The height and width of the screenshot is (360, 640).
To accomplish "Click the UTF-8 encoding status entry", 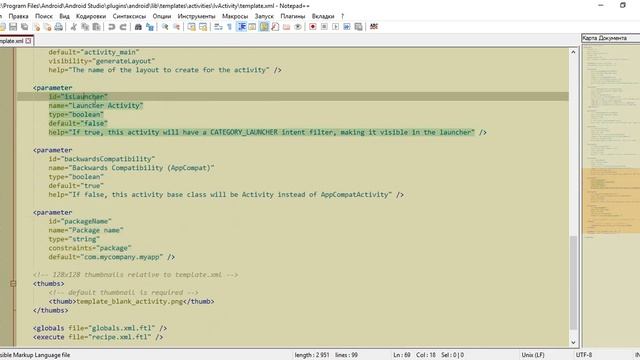I will [x=584, y=355].
